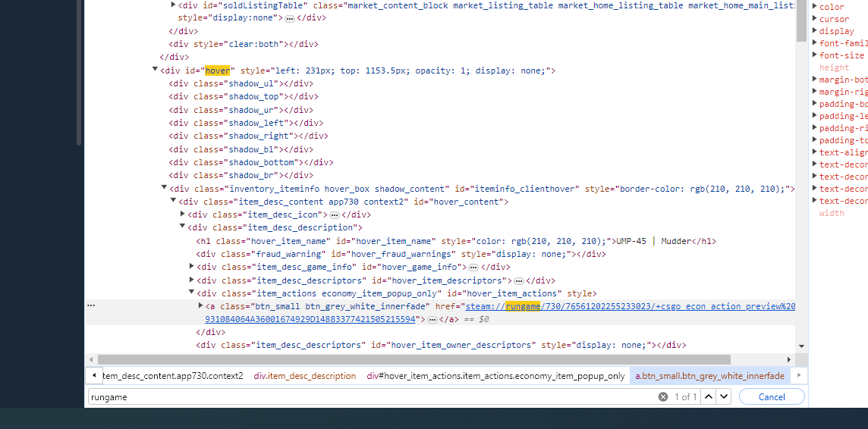
Task: Open the three-dot actions for selected node
Action: point(91,305)
